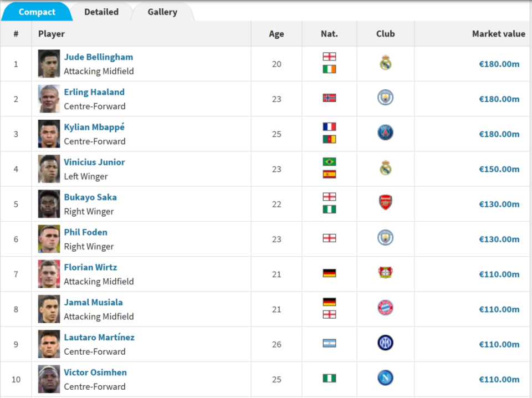Click the Arsenal crest in Saka's row
This screenshot has width=532, height=398.
point(386,202)
